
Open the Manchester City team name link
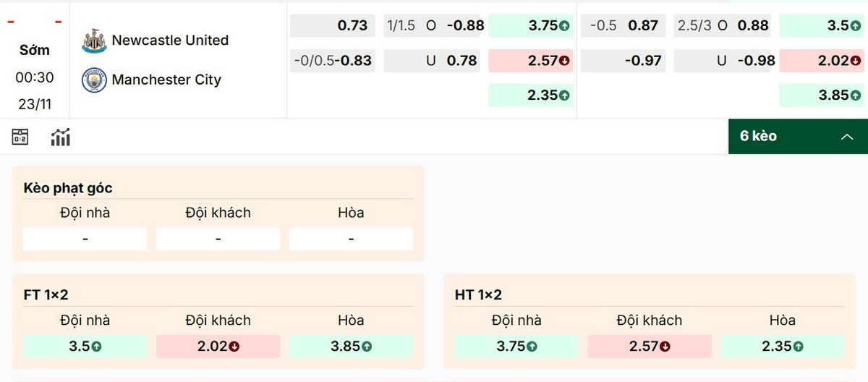point(166,80)
